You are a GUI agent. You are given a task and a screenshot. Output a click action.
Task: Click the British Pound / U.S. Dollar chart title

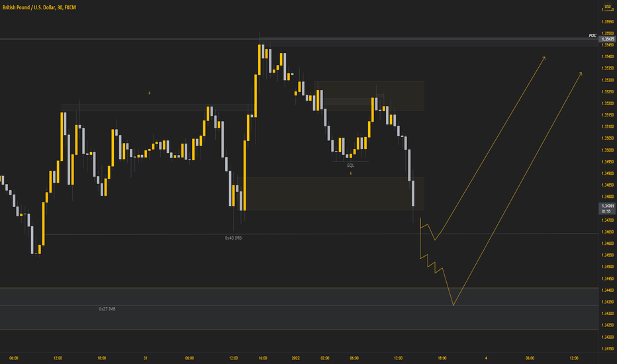(x=39, y=7)
